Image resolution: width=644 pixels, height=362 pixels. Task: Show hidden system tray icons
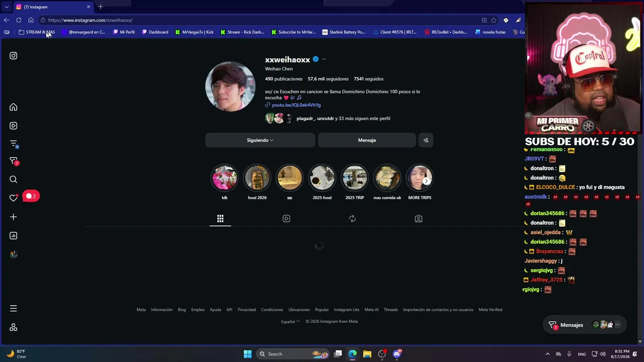click(x=548, y=354)
